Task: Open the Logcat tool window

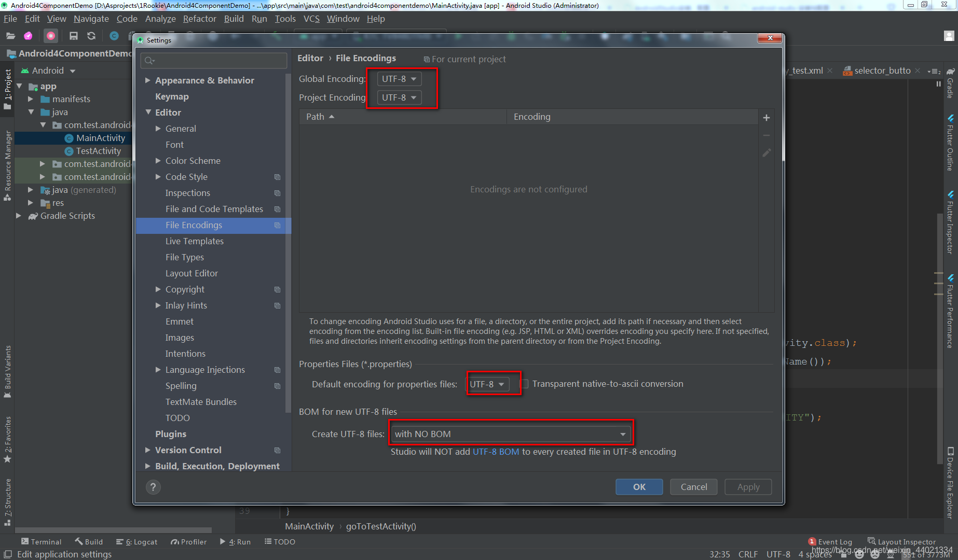Action: 136,542
